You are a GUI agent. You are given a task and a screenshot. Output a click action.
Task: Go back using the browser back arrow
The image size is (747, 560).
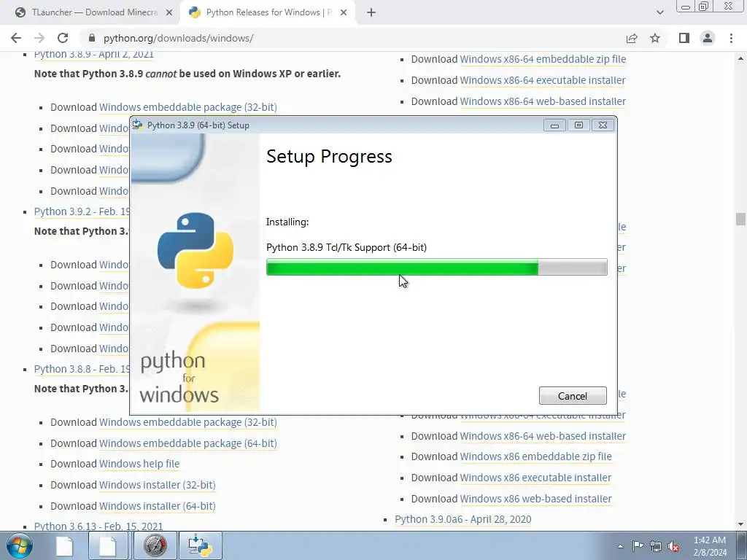click(x=16, y=38)
